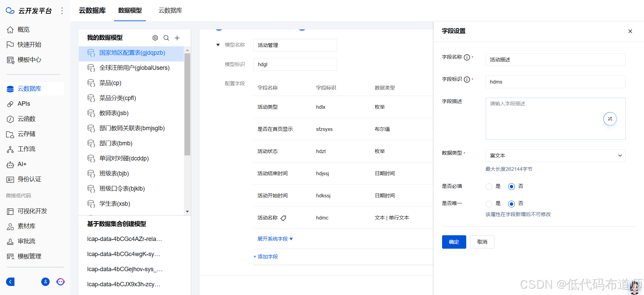The width and height of the screenshot is (644, 295).
Task: Select 菜品(cp) model
Action: (131, 83)
